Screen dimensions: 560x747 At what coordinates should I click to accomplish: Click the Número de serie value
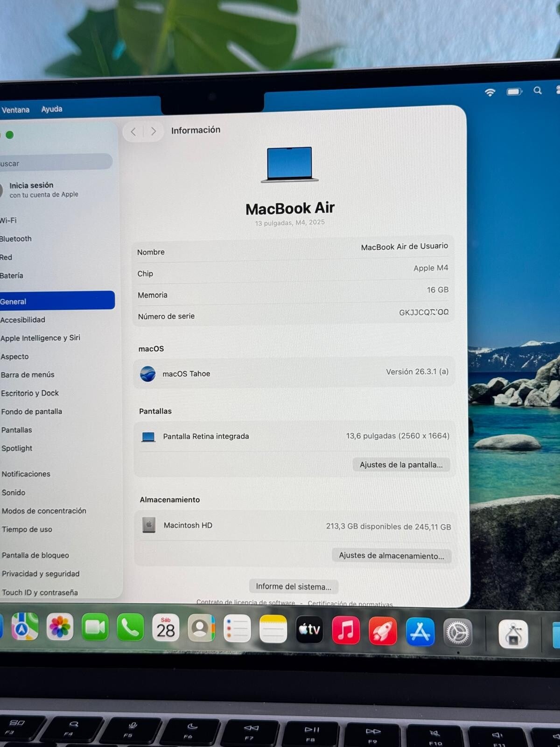coord(424,312)
